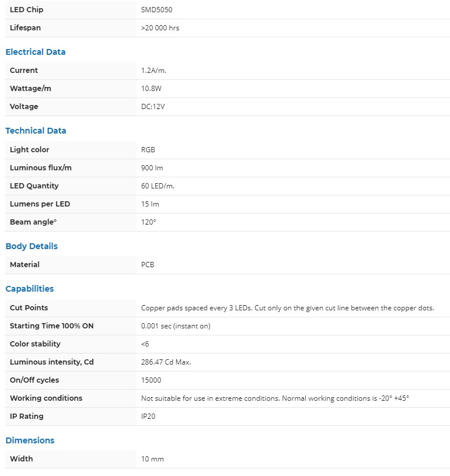Select the DC:12V voltage value
Viewport: 450px width, 476px height.
pyautogui.click(x=153, y=107)
